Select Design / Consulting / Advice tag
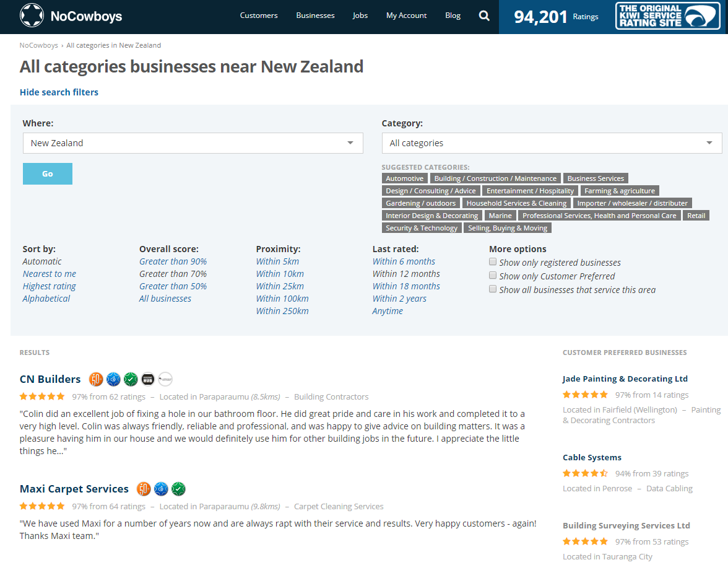This screenshot has width=728, height=565. click(x=430, y=191)
